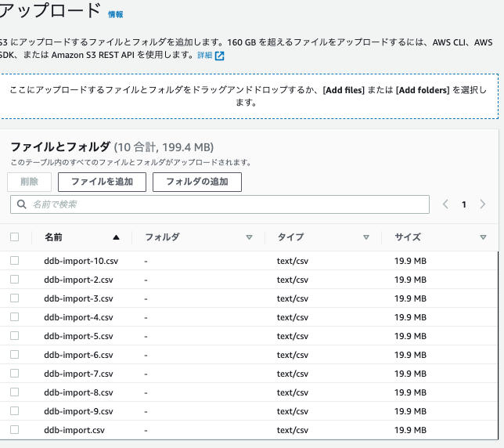Screen dimensions: 504x448
Task: Open the 情報 info link beside the title
Action: tap(115, 14)
